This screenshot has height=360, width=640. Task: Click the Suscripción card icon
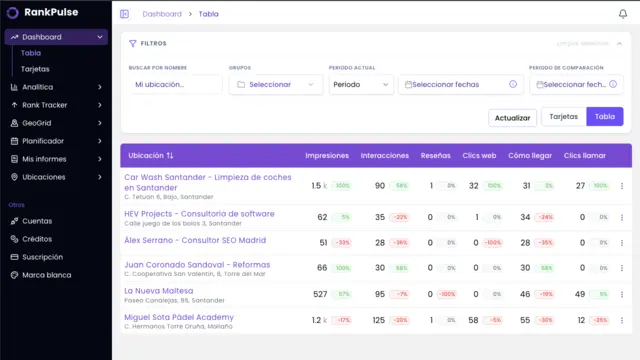point(14,257)
